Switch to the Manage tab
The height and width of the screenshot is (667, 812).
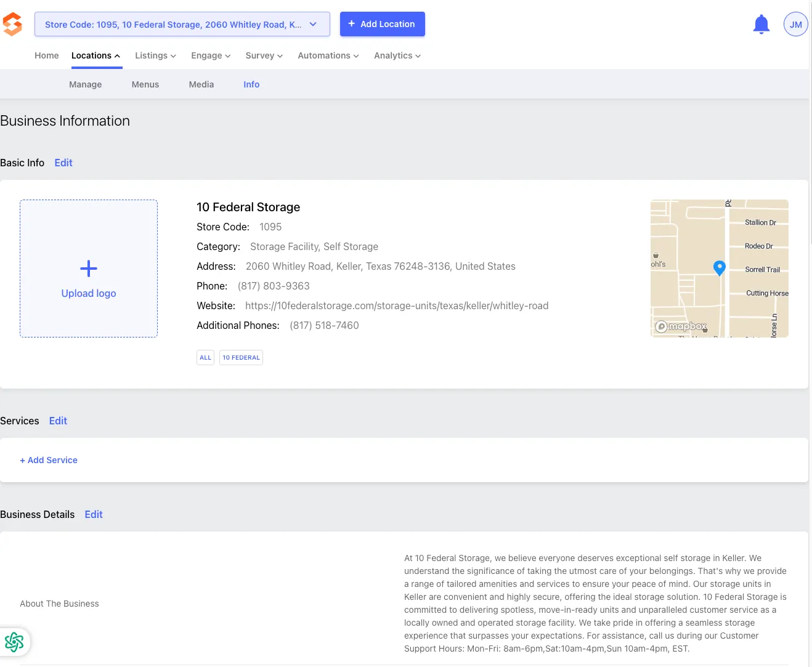(86, 84)
